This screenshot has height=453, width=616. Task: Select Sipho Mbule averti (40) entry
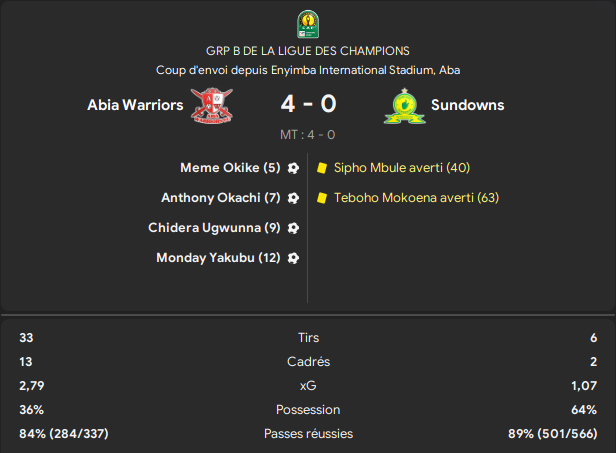coord(402,168)
